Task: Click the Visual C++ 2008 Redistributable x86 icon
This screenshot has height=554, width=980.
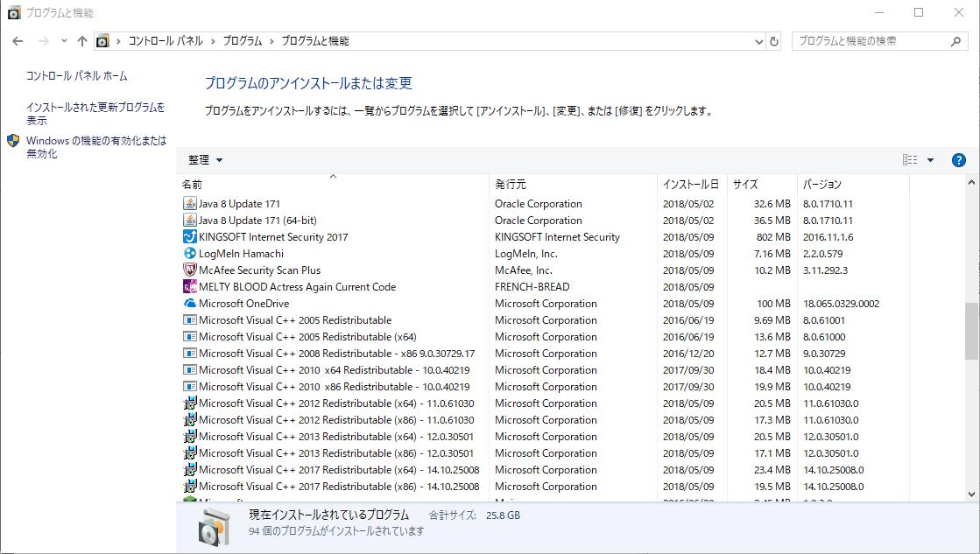Action: [x=189, y=354]
